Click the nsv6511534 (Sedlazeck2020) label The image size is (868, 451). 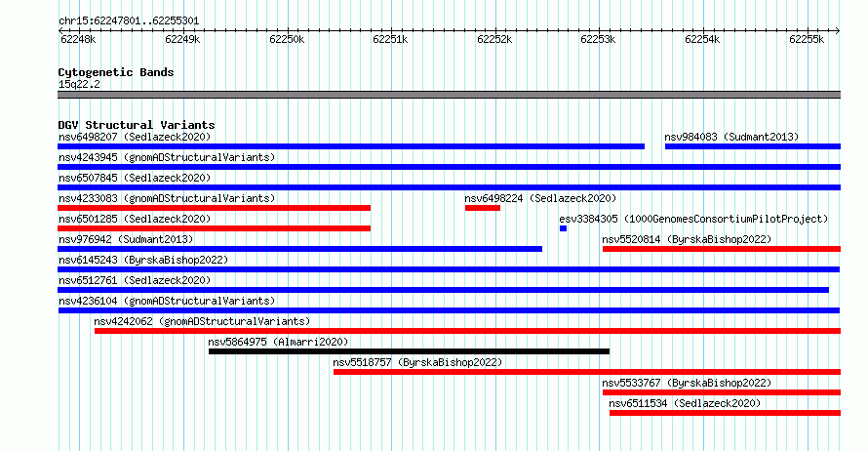coord(685,403)
